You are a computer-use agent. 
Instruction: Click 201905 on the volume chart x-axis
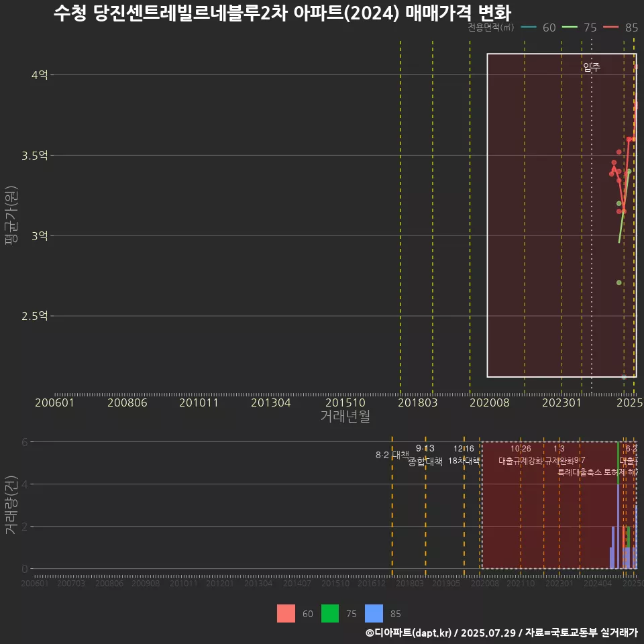446,583
